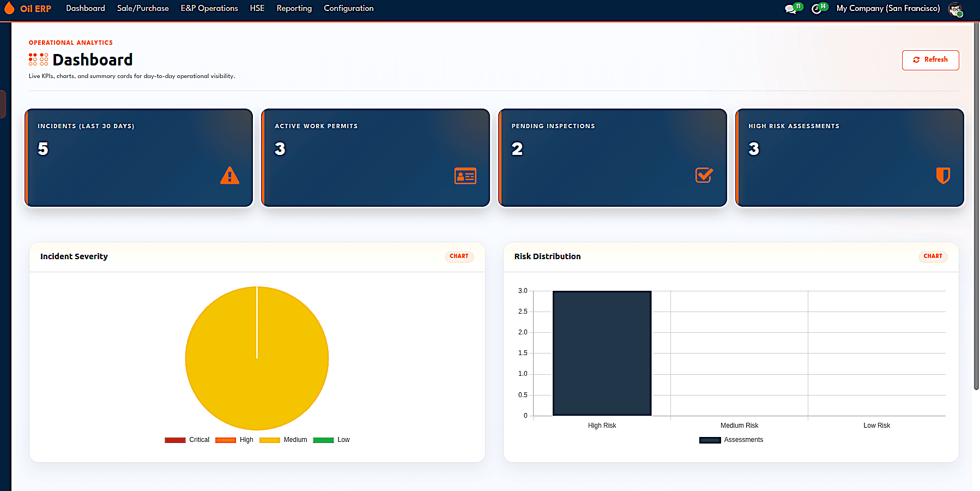980x491 pixels.
Task: Click the high risk shield icon
Action: pos(943,175)
